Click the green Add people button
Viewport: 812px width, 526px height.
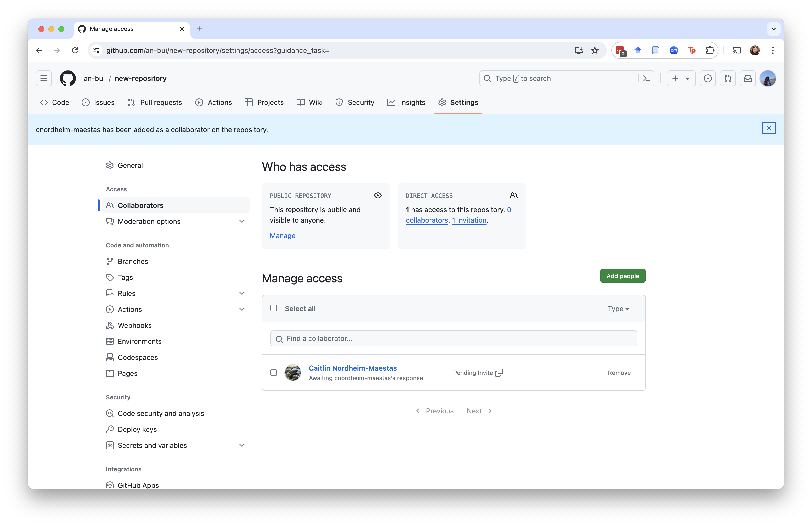pyautogui.click(x=623, y=276)
